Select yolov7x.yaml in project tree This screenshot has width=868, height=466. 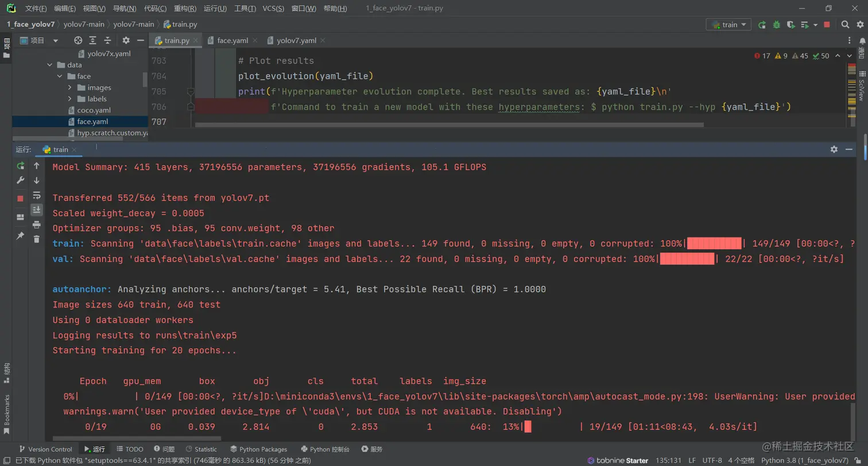[x=109, y=53]
